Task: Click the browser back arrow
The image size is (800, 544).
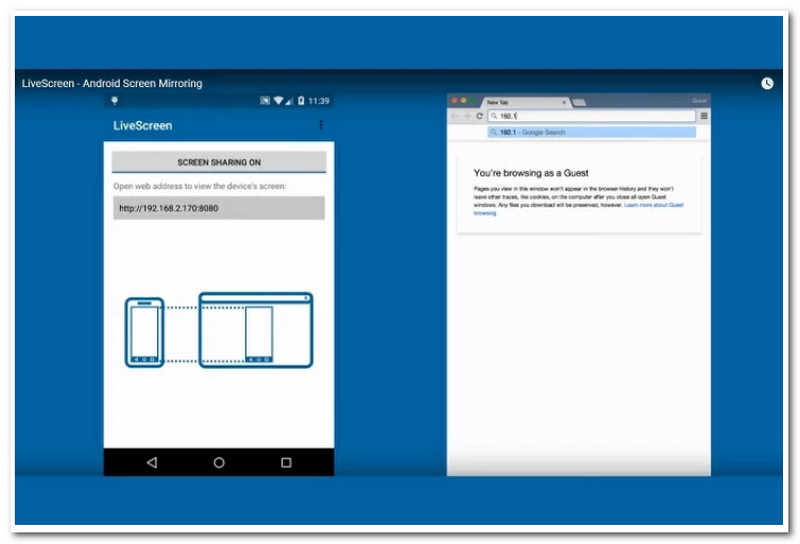Action: (x=454, y=116)
